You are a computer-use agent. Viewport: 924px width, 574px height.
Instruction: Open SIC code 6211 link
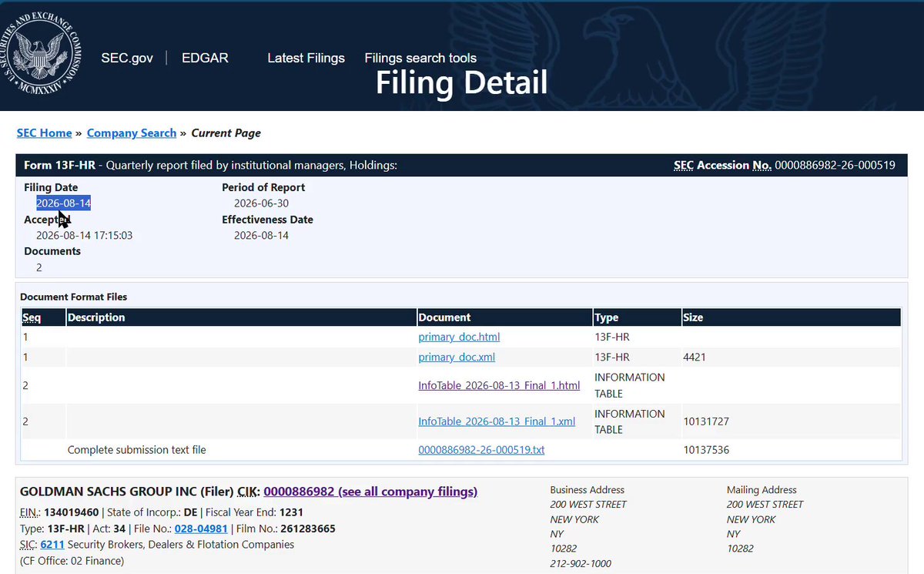pos(52,545)
